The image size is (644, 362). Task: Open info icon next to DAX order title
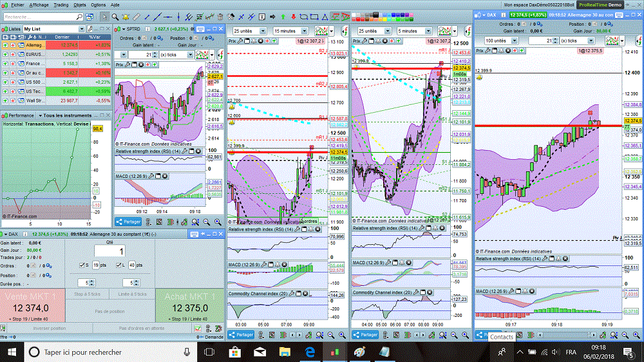click(x=26, y=234)
